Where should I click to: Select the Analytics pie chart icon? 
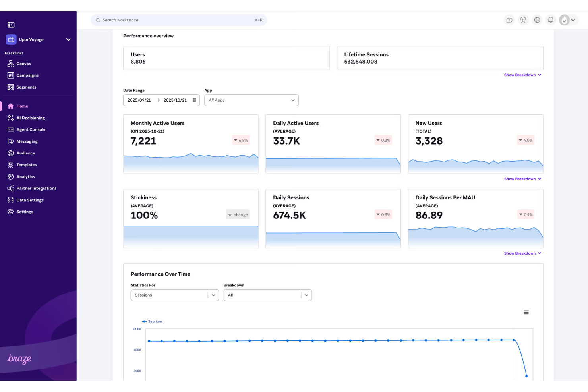click(11, 176)
